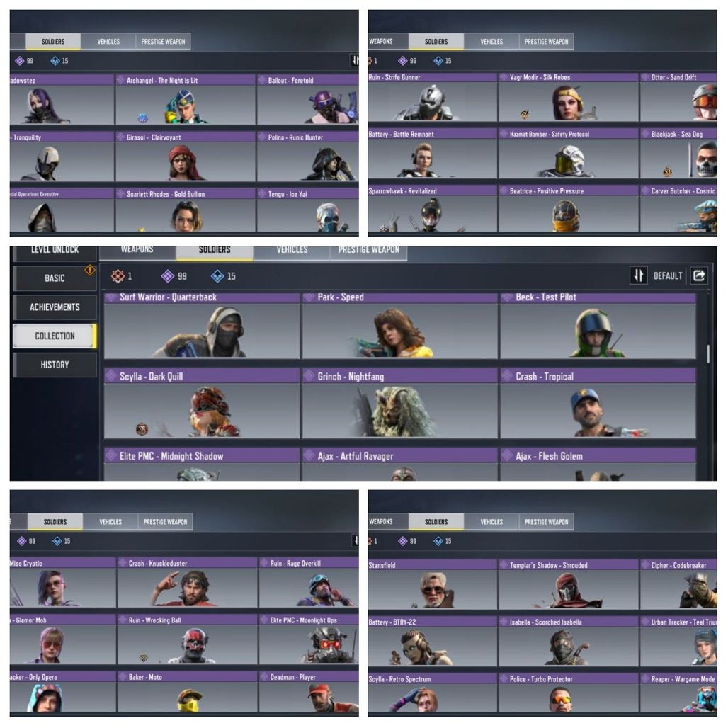Open the PRESTIGE WEAPON tab in the top-left panel
Screen dimensions: 728x728
[163, 41]
